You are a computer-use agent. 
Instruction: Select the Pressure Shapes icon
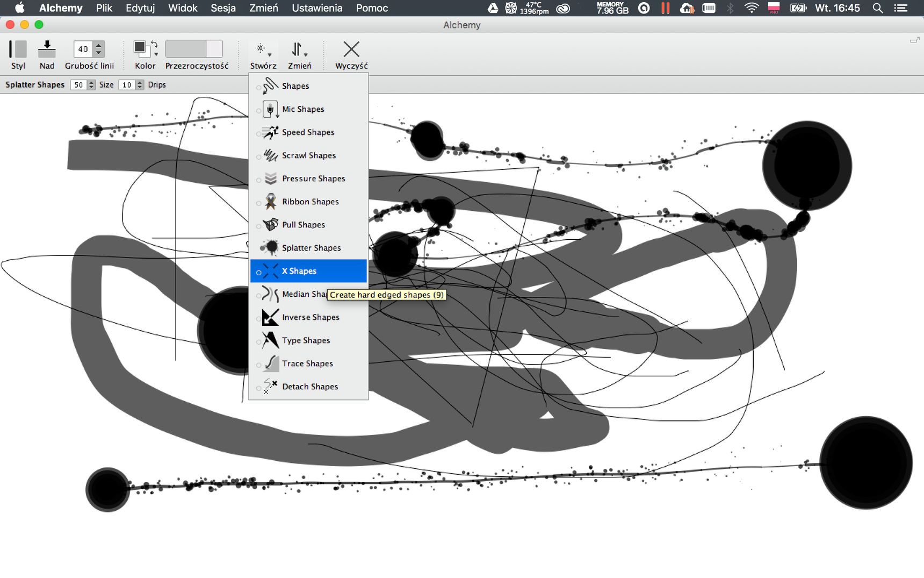[x=270, y=179]
